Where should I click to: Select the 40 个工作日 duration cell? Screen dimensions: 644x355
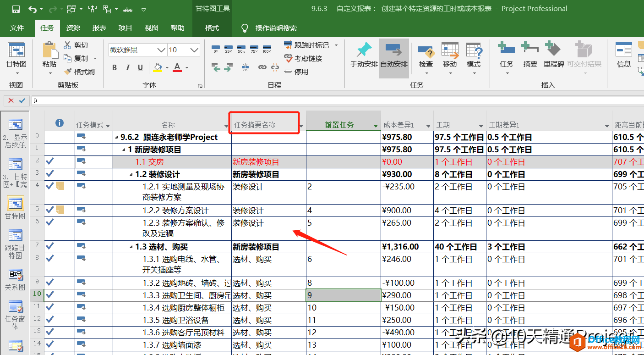(x=459, y=247)
